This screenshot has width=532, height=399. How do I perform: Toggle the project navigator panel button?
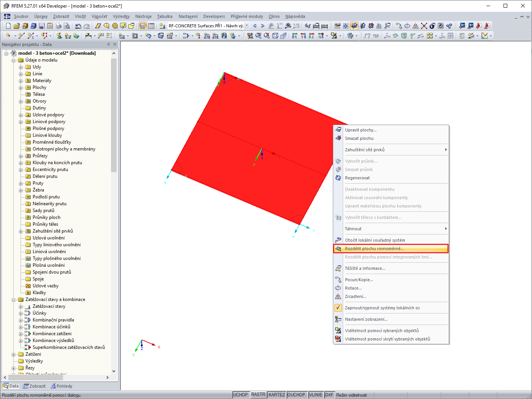[143, 26]
